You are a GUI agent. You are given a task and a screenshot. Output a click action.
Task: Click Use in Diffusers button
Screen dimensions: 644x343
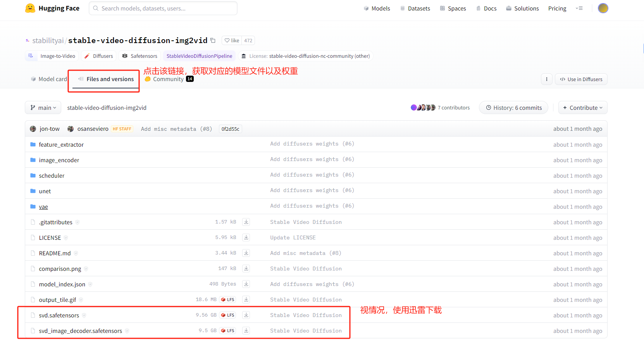pyautogui.click(x=581, y=79)
